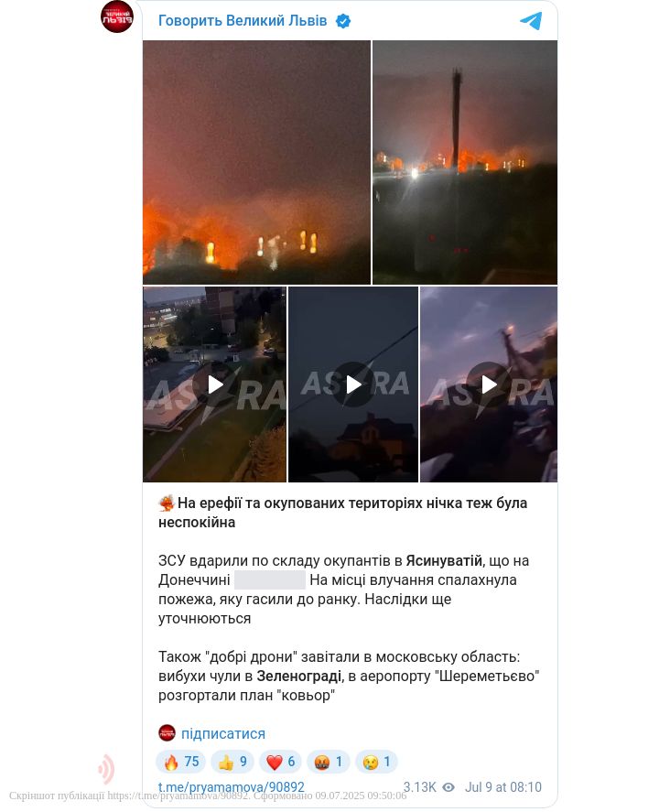Click the views eye icon
659x812 pixels.
448,787
